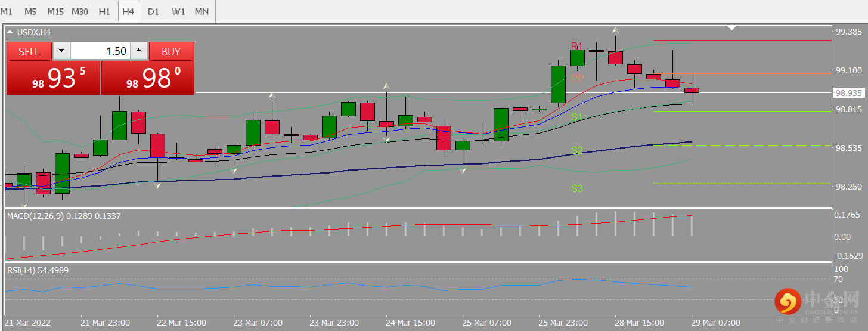Viewport: 868px width, 331px height.
Task: Click the chart shift triangle marker at top
Action: tap(732, 27)
